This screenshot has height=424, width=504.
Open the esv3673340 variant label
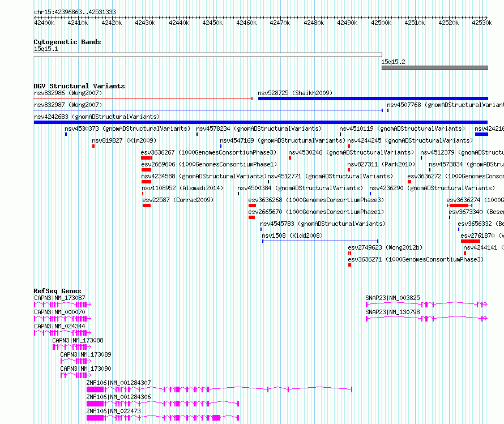pyautogui.click(x=476, y=212)
